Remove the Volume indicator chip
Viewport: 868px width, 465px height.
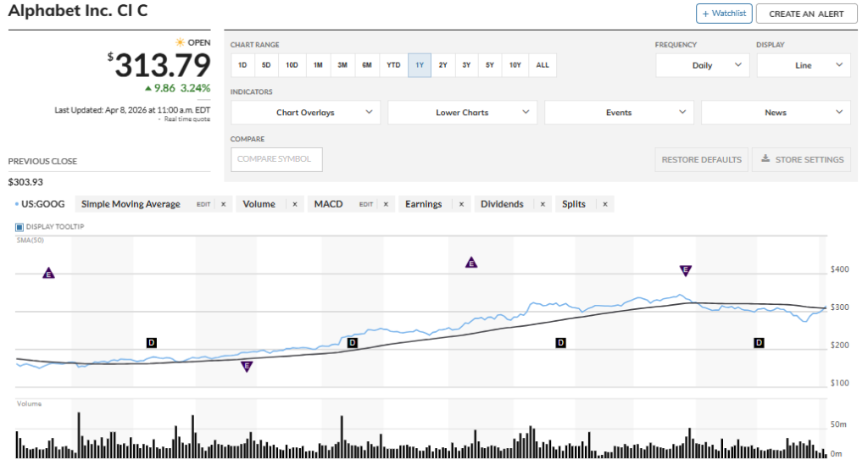[x=295, y=204]
